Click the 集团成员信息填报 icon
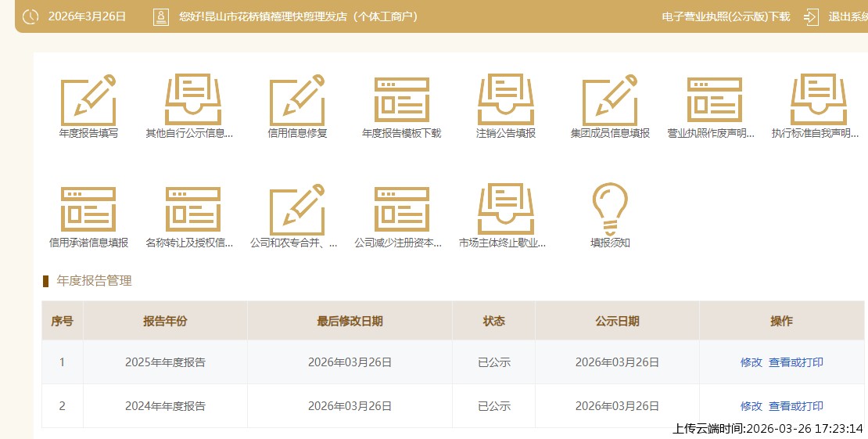 (610, 100)
